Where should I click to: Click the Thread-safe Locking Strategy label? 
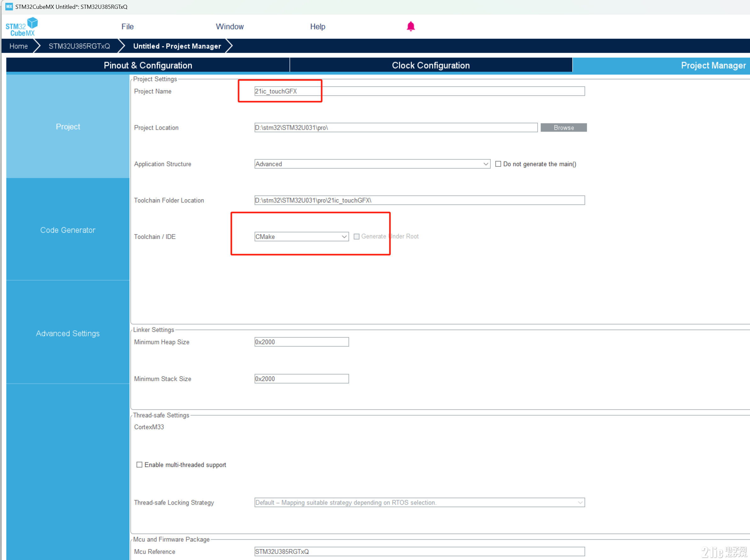[x=174, y=502]
